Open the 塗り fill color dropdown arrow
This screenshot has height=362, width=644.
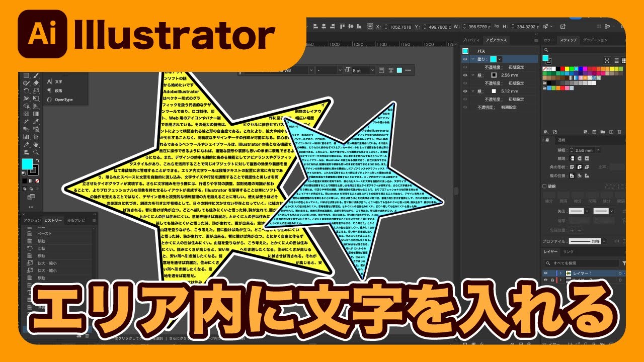[x=499, y=59]
